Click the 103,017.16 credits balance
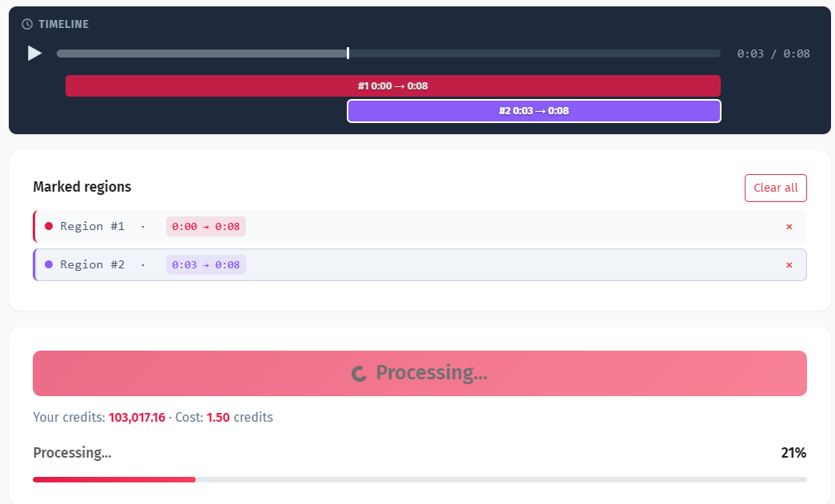The image size is (835, 504). tap(137, 418)
